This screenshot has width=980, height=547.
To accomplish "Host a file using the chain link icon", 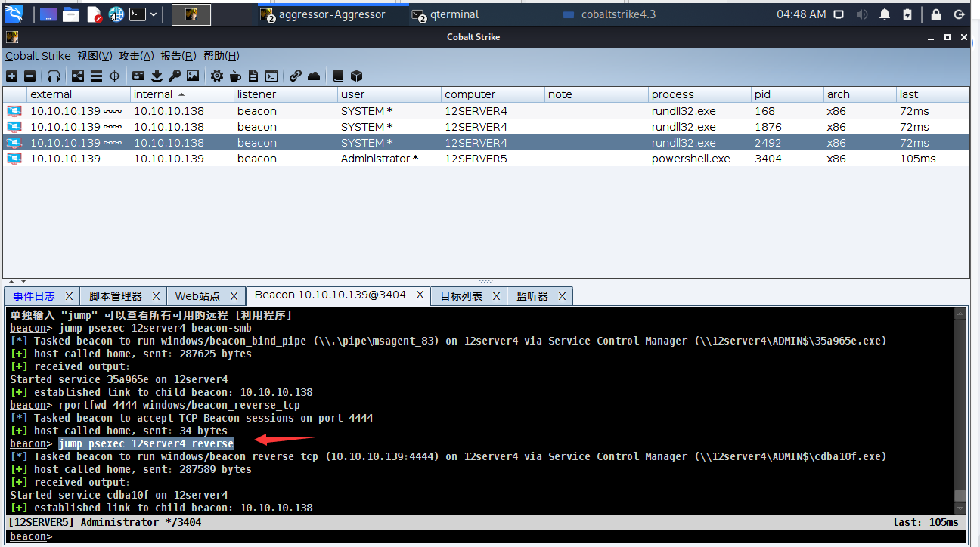I will point(296,76).
